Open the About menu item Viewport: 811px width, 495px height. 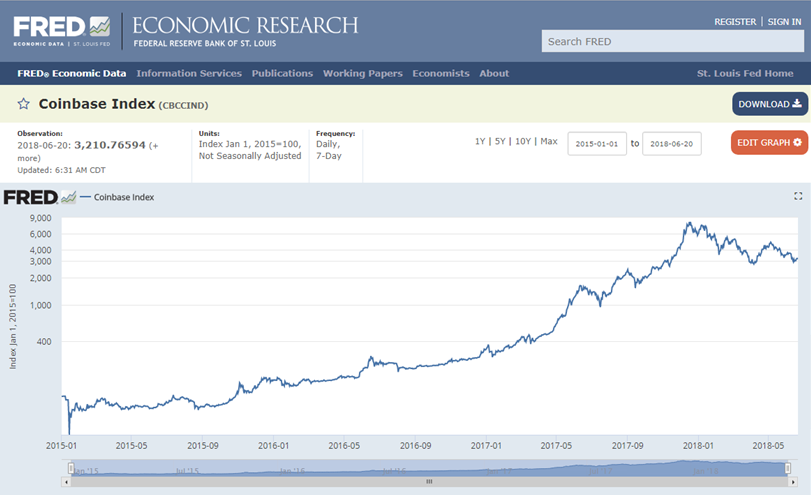point(494,73)
